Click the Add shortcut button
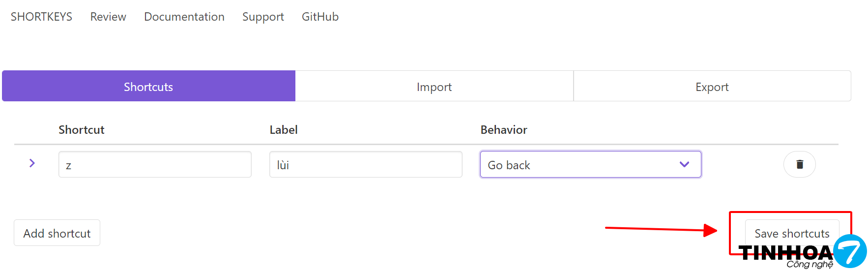 (x=57, y=233)
